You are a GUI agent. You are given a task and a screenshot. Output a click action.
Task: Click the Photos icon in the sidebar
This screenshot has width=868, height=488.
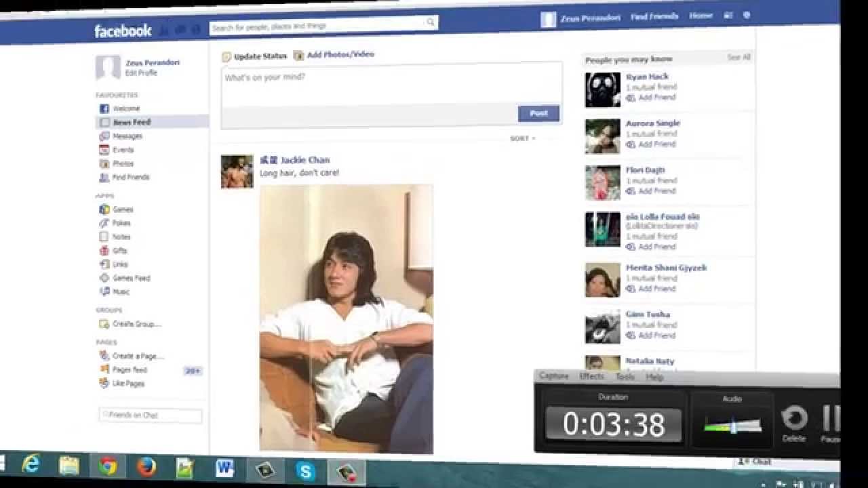pos(104,164)
